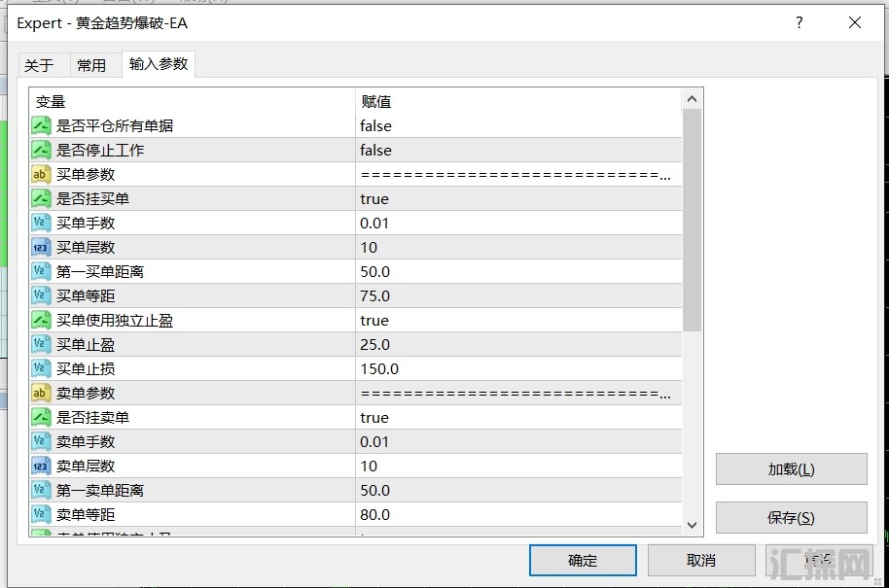Select the 买单等距 value 75.0 field
The height and width of the screenshot is (588, 889).
click(375, 295)
